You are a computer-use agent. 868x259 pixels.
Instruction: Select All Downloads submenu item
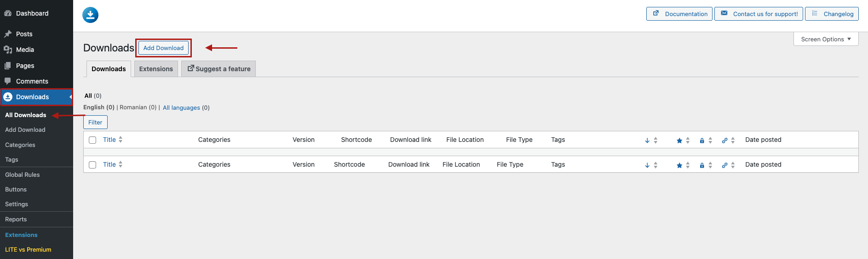click(x=26, y=115)
